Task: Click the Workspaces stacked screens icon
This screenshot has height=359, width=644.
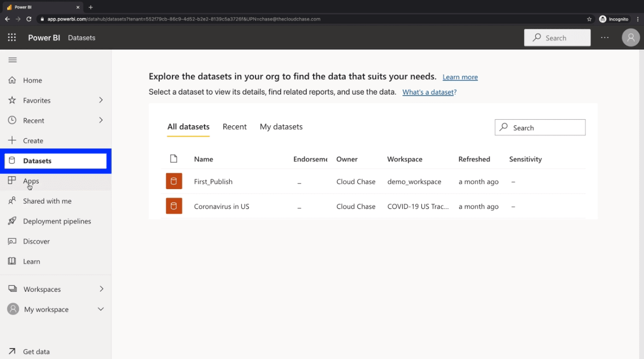Action: click(13, 289)
